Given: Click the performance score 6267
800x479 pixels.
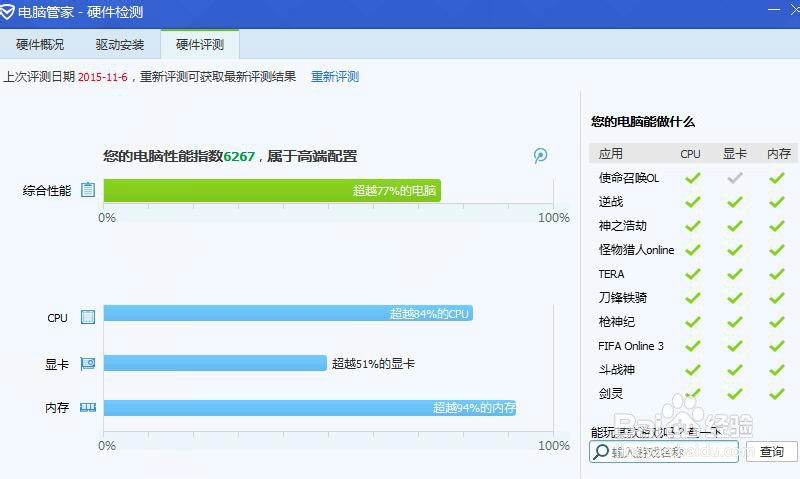Looking at the screenshot, I should pyautogui.click(x=239, y=156).
